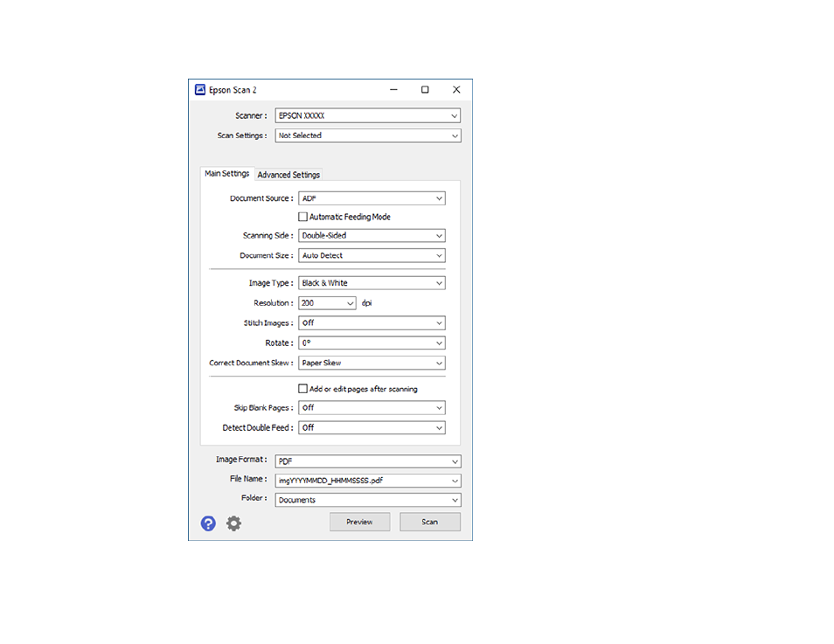This screenshot has width=834, height=644.
Task: Minimize the Epson Scan 2 window
Action: coord(393,89)
